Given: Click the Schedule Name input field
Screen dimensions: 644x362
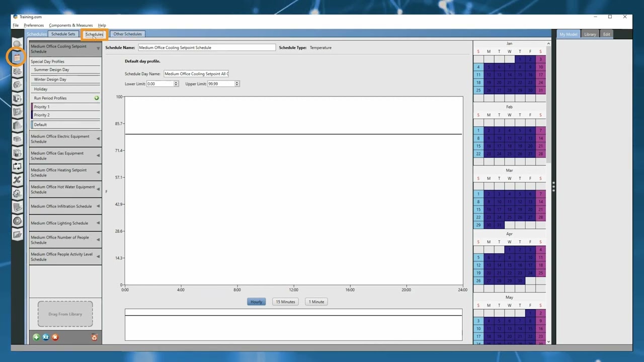Looking at the screenshot, I should pos(207,48).
